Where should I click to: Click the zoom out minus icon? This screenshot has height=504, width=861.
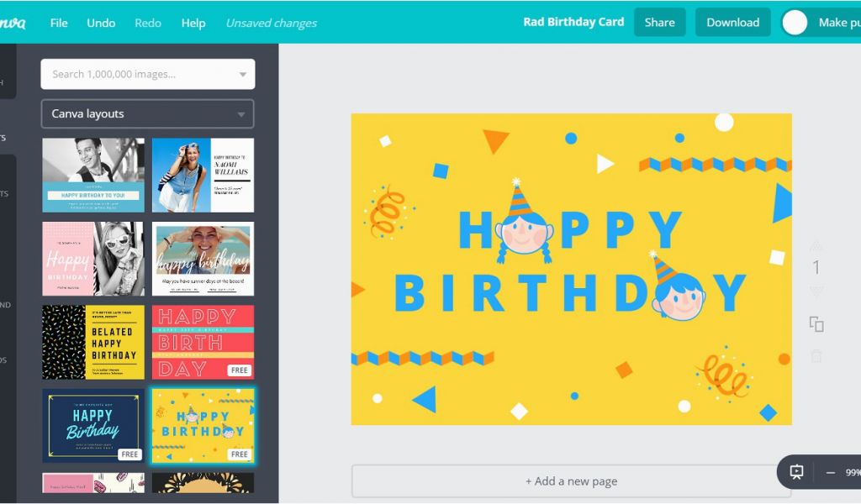point(830,473)
